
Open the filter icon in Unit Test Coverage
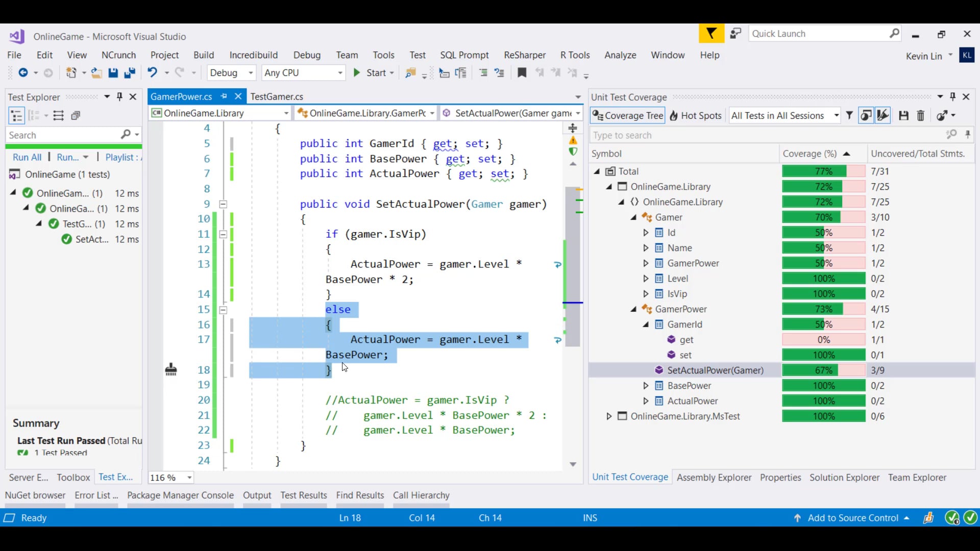(x=849, y=115)
